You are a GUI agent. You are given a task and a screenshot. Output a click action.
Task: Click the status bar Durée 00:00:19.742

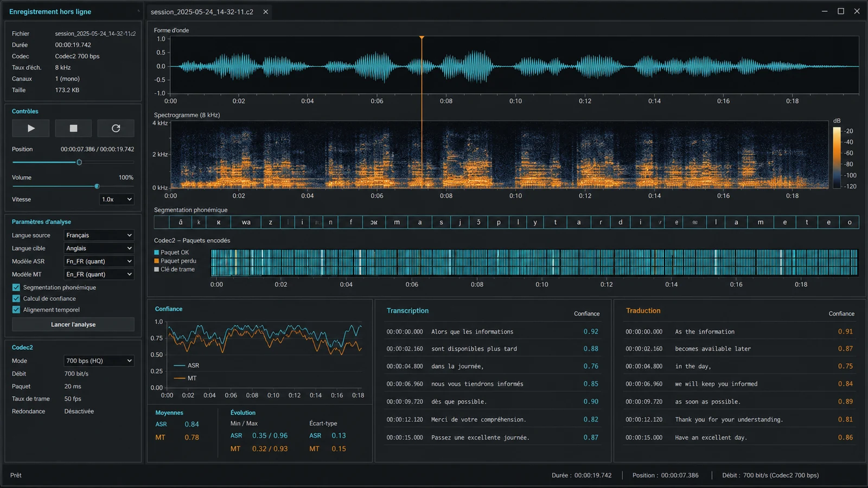582,476
